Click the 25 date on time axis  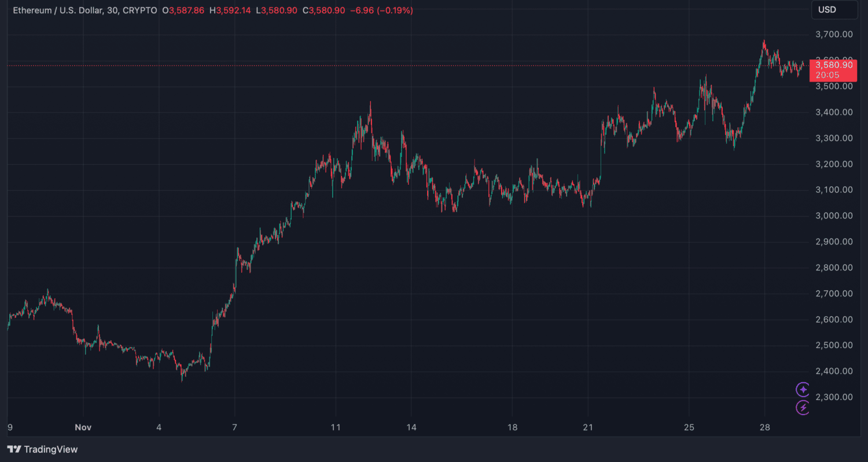click(x=689, y=427)
